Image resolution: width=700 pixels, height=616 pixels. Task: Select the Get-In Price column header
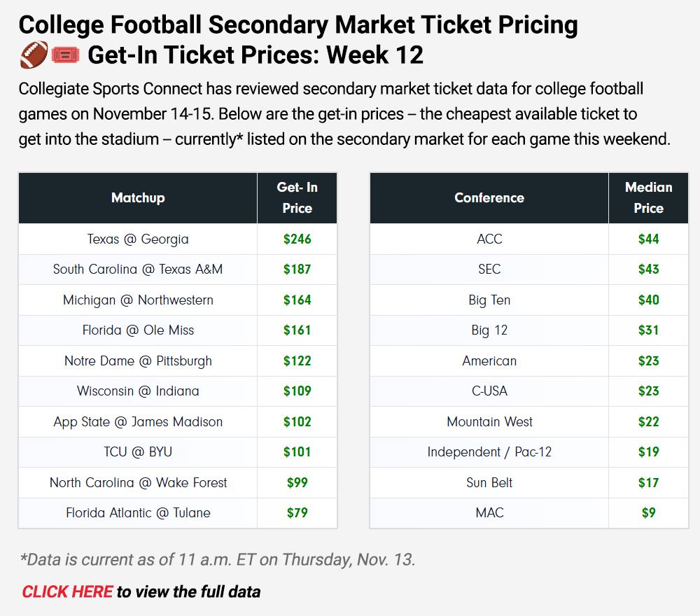click(x=297, y=198)
